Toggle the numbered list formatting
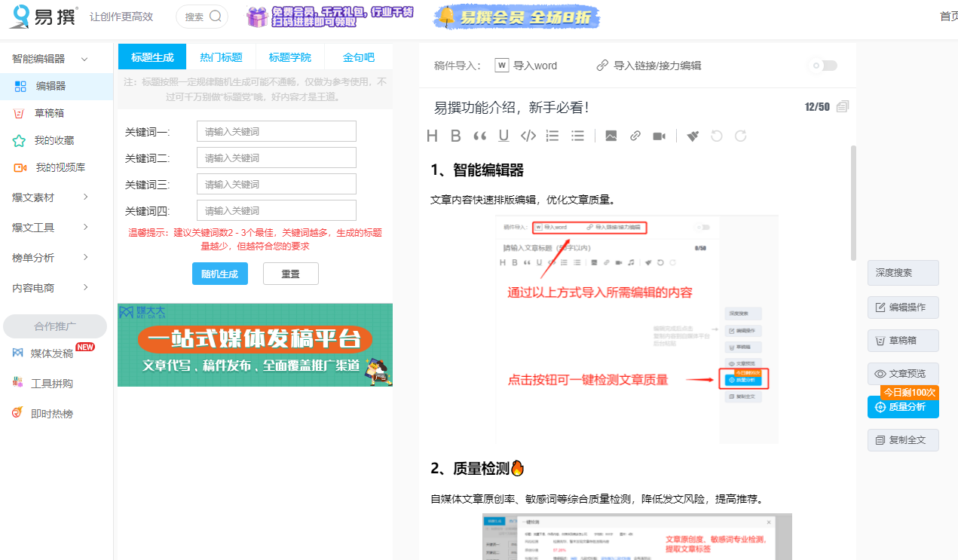 point(552,136)
